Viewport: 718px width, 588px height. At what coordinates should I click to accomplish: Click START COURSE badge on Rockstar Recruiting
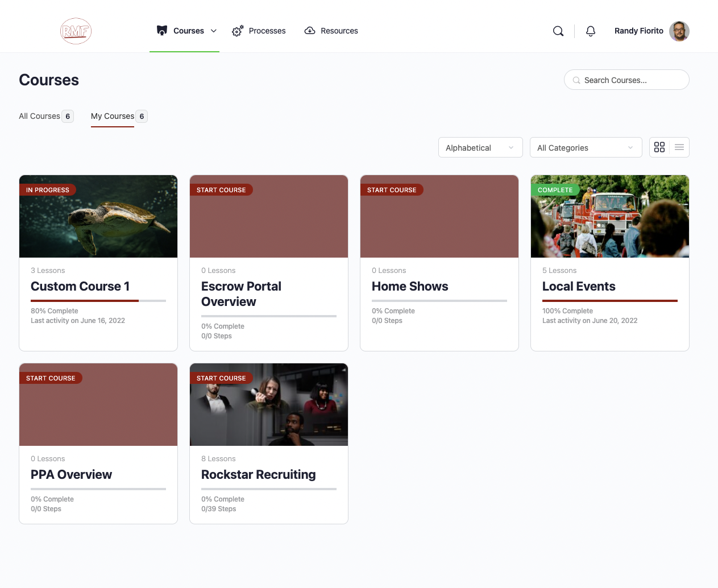click(x=221, y=378)
